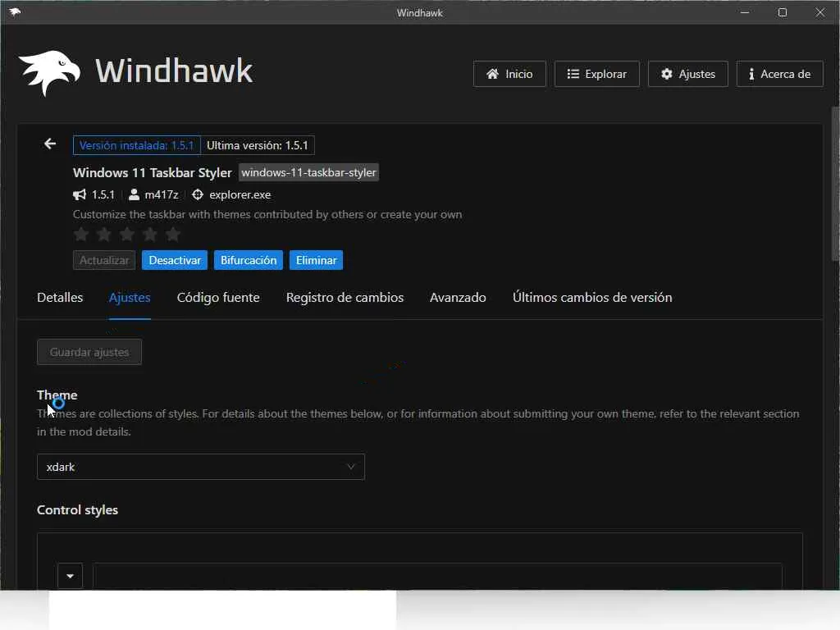Click the Desactivar button

[175, 260]
